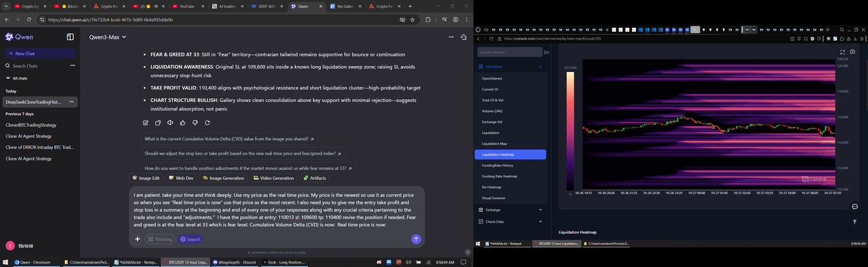
Task: Give thumbs down to the response
Action: coord(195,122)
